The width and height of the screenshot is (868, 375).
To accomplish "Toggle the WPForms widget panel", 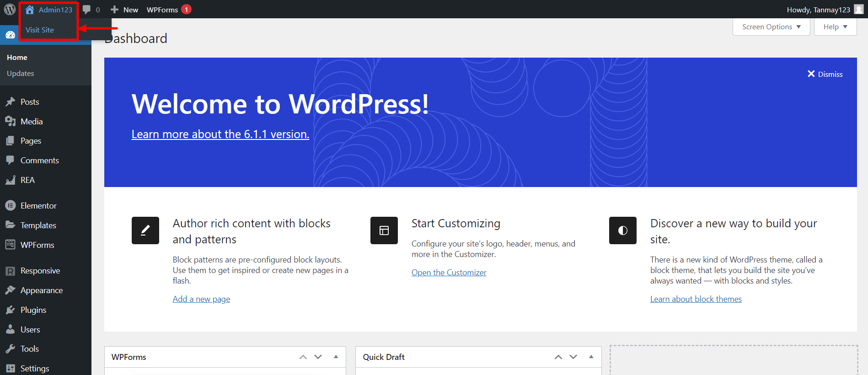I will click(336, 357).
